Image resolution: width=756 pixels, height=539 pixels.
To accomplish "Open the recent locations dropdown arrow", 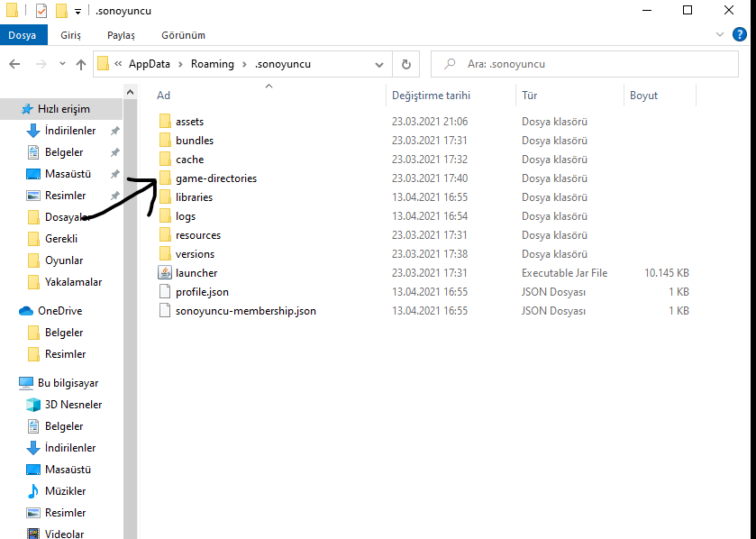I will click(62, 64).
